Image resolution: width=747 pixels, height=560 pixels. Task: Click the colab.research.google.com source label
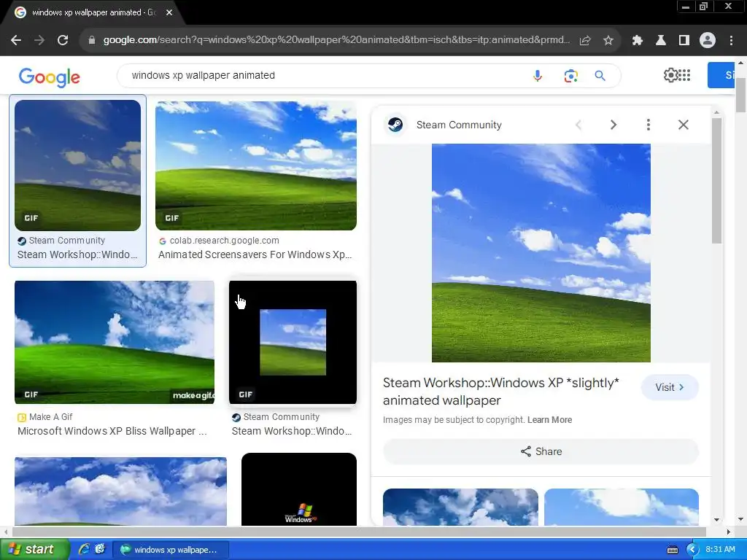pyautogui.click(x=225, y=241)
